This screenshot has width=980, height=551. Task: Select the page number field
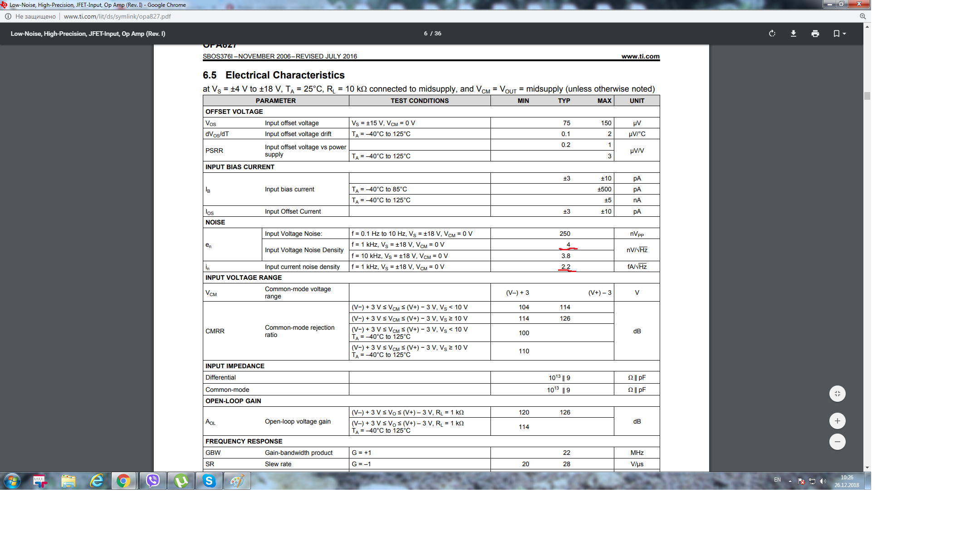(x=426, y=34)
